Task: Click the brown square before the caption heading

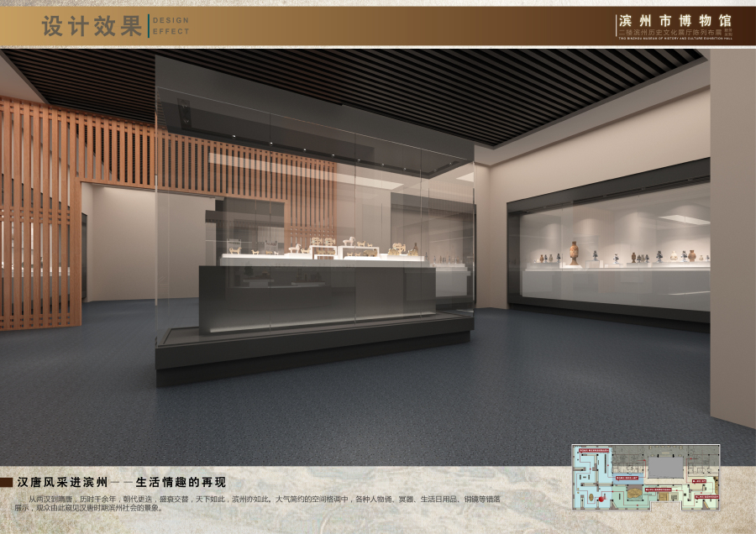Action: tap(7, 483)
